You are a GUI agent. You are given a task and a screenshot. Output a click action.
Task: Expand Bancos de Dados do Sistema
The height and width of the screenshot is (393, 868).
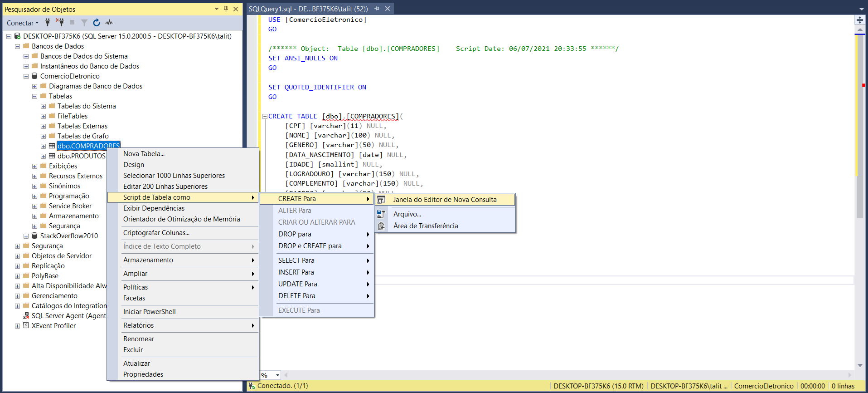(x=26, y=56)
